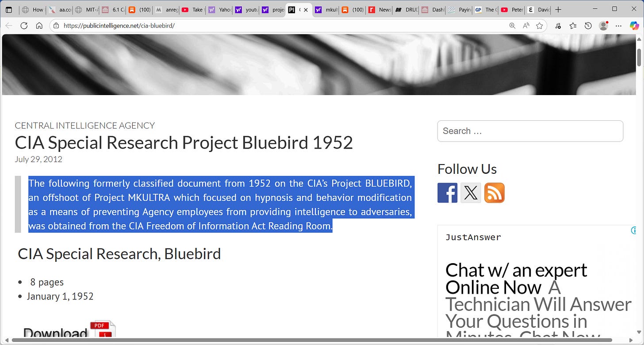This screenshot has width=644, height=345.
Task: Click the horizontal scrollbar at bottom
Action: pyautogui.click(x=312, y=341)
